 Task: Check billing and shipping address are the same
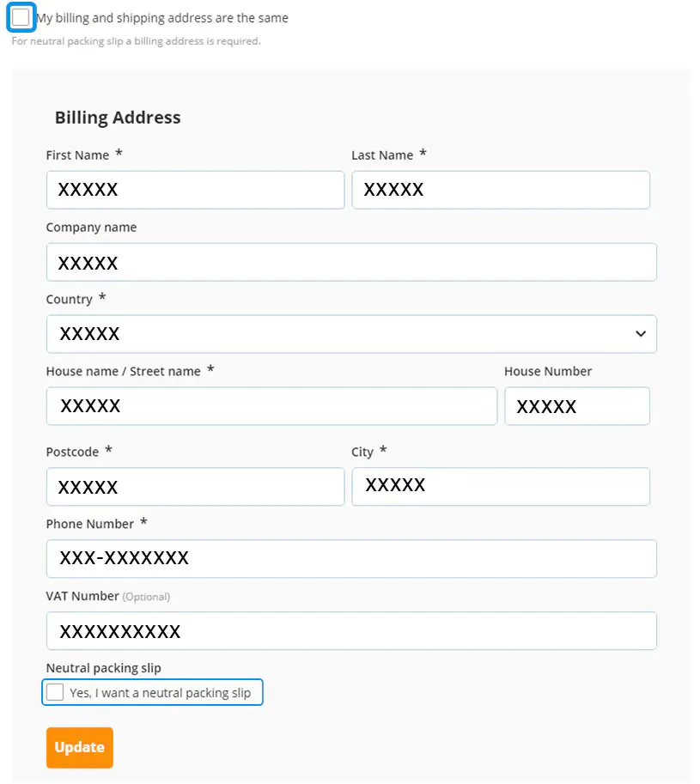click(x=21, y=17)
